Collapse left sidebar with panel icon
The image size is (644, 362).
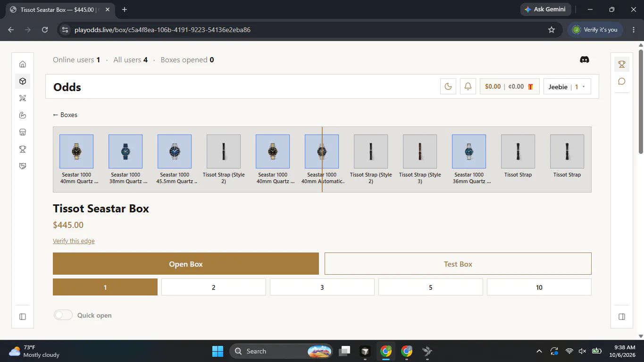(23, 317)
